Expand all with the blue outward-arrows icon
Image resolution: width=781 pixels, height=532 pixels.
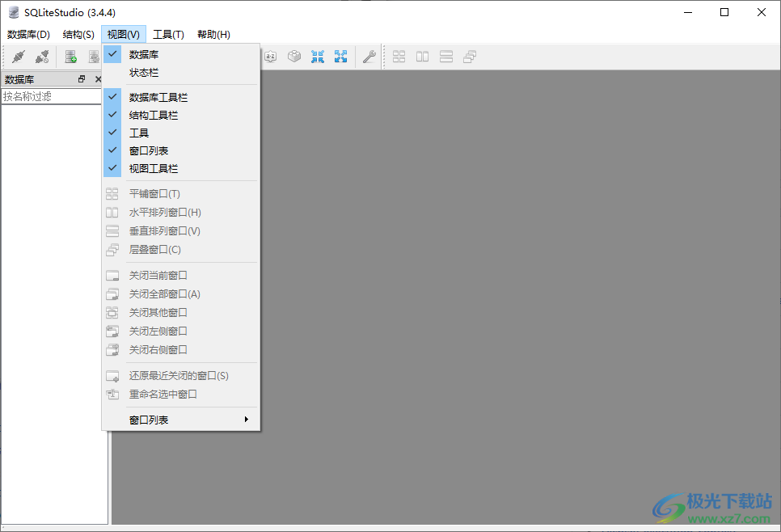[340, 57]
